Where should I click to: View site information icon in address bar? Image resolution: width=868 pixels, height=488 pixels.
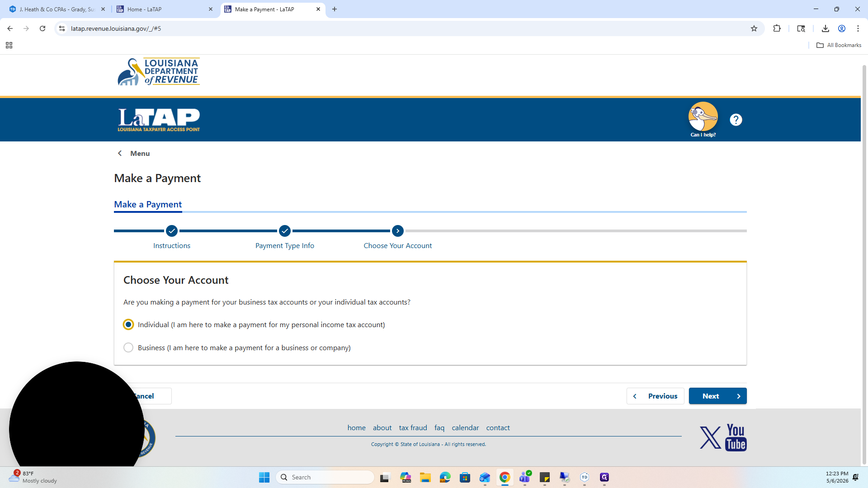coord(62,28)
